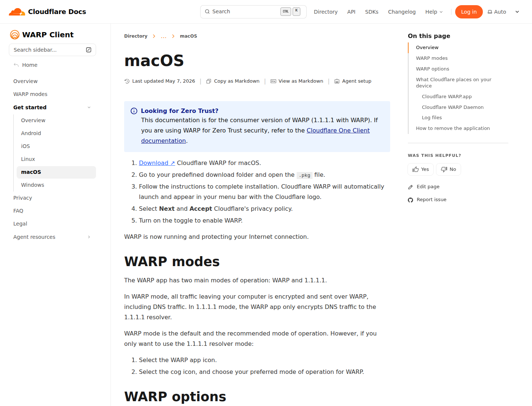Click the Yes helpful button
Screen dimensions: 532x406
click(x=420, y=169)
